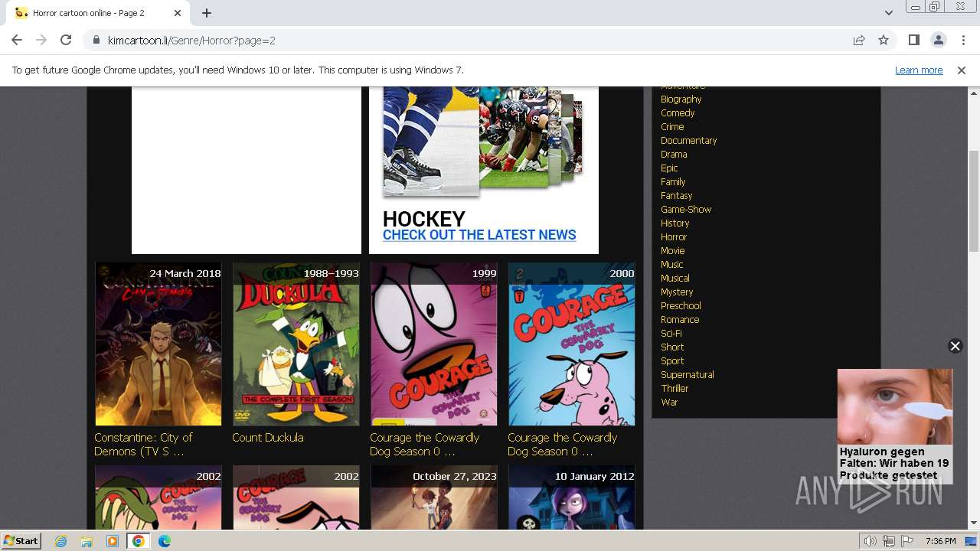
Task: Select the Musical genre
Action: (x=675, y=278)
